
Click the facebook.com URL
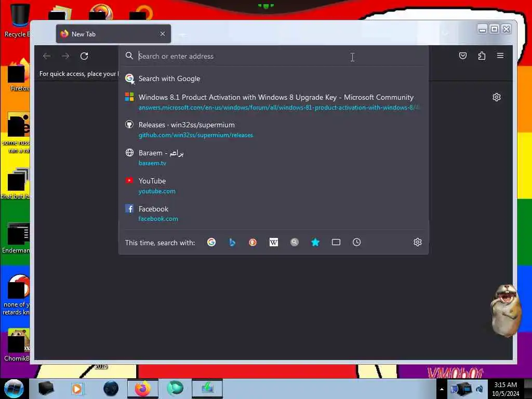pos(158,219)
